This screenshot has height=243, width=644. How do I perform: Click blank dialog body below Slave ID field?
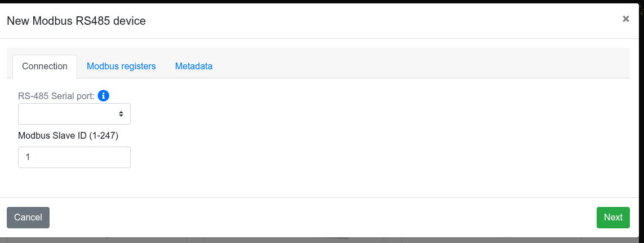tap(321, 182)
